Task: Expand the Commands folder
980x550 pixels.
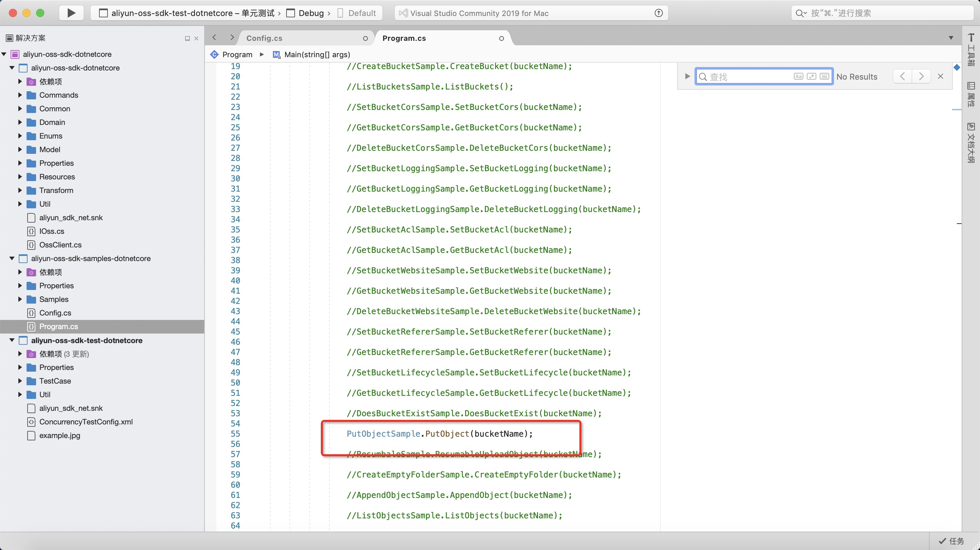Action: point(20,95)
